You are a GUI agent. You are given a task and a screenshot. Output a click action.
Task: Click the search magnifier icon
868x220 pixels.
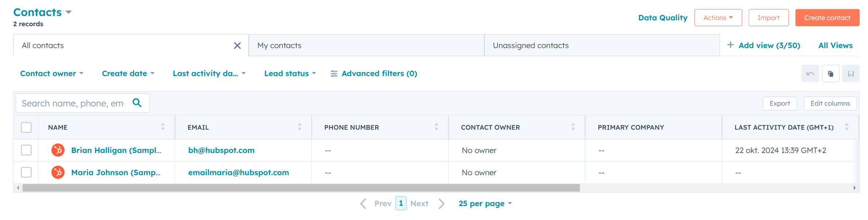tap(137, 103)
